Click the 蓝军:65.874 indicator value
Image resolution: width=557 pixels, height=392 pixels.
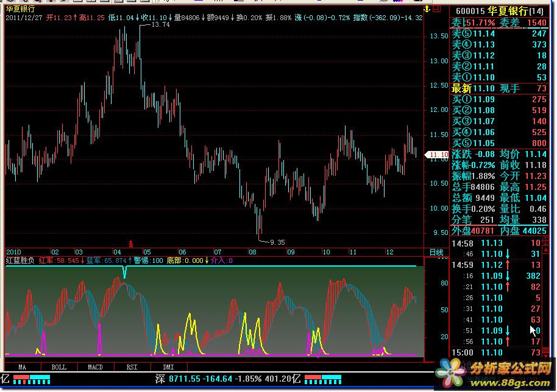108,261
